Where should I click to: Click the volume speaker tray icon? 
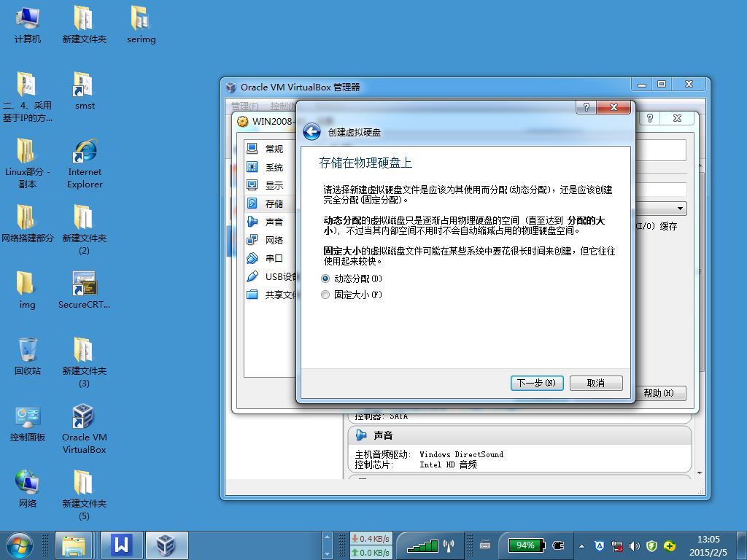[634, 546]
